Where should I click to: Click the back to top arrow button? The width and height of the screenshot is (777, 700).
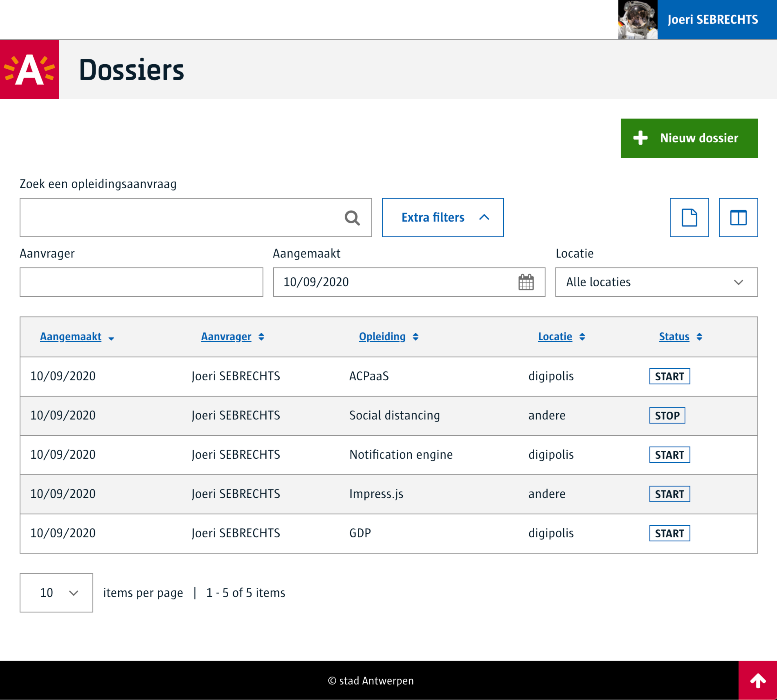tap(757, 680)
